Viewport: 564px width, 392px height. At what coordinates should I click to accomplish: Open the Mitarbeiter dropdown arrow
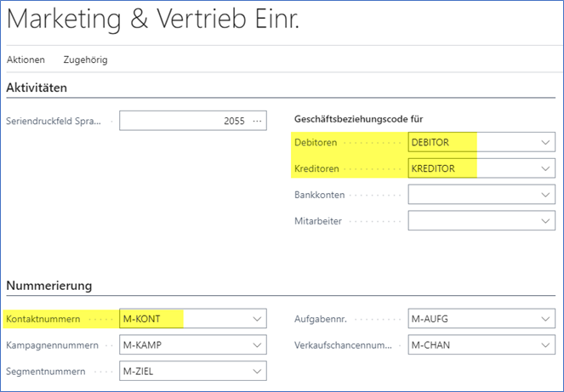545,221
